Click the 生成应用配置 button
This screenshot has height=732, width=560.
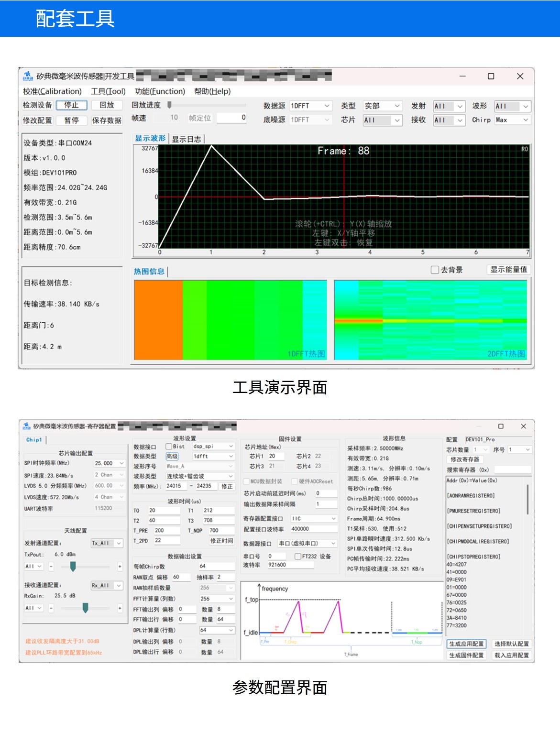466,644
